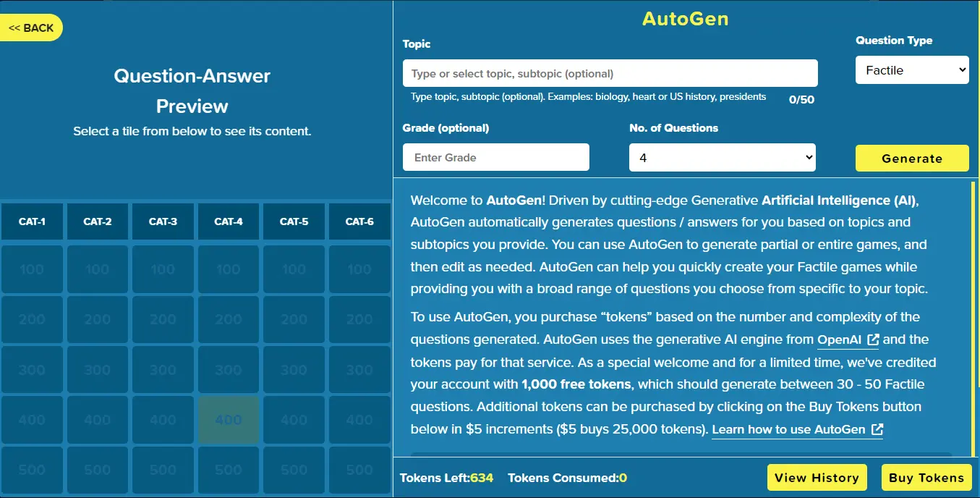Open the 100 tile under CAT-4
The height and width of the screenshot is (498, 980).
(229, 269)
